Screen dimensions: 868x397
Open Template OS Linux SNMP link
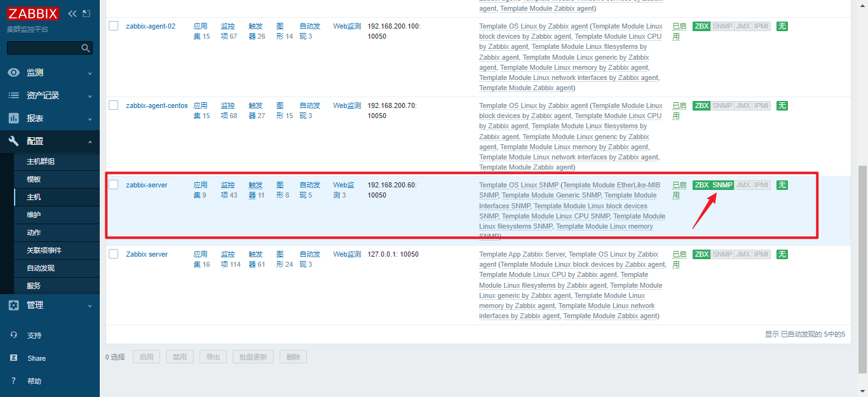click(x=519, y=185)
